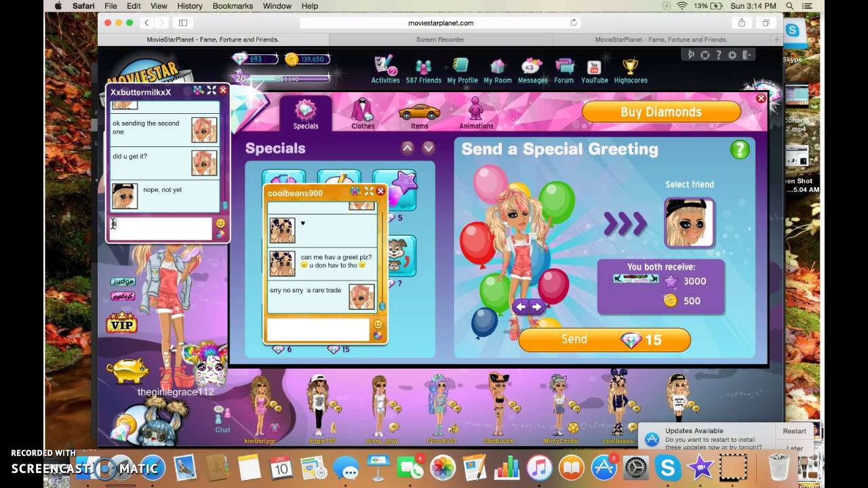Click the celeb badge
Screen dimensions: 868x488
point(122,296)
